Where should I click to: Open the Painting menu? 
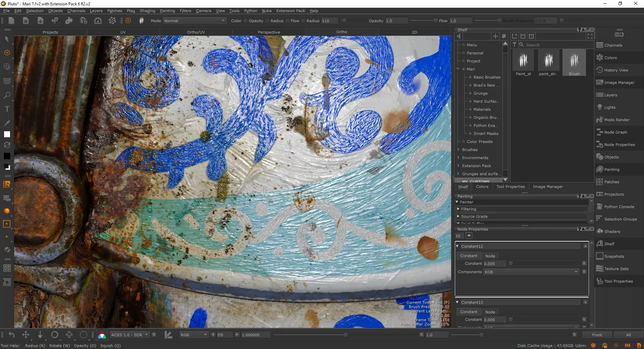coord(167,11)
